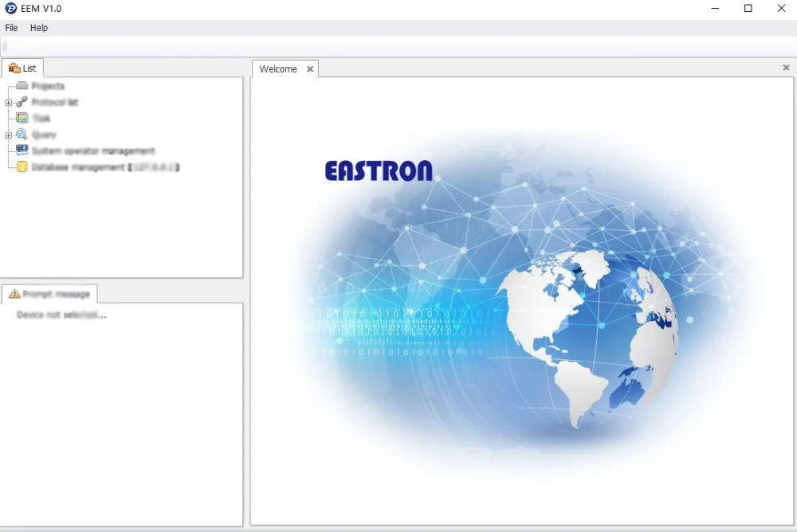Open the Help menu
This screenshot has height=532, width=797.
[x=39, y=28]
